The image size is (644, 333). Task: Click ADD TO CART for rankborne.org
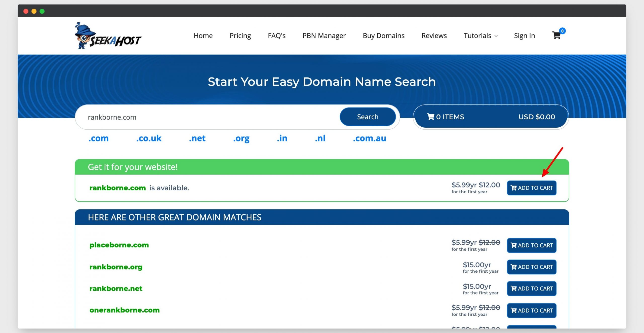coord(532,267)
